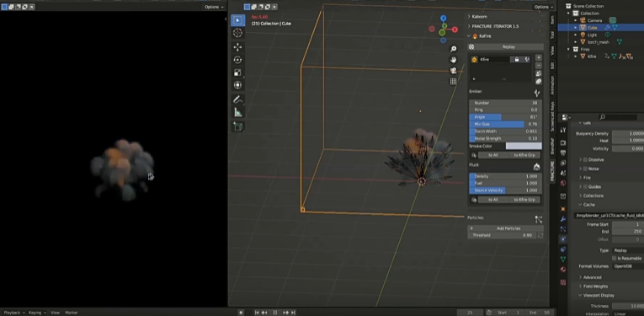Enable the Dissolve checkbox
The image size is (644, 316).
click(x=585, y=159)
